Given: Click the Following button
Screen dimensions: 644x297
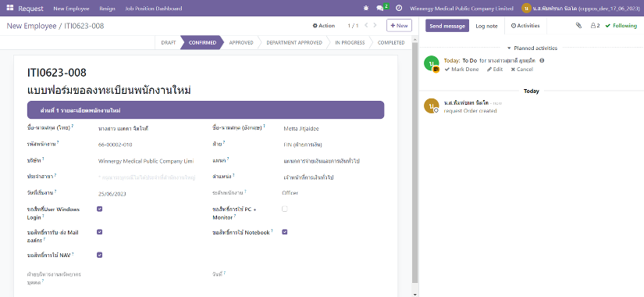Looking at the screenshot, I should (621, 26).
